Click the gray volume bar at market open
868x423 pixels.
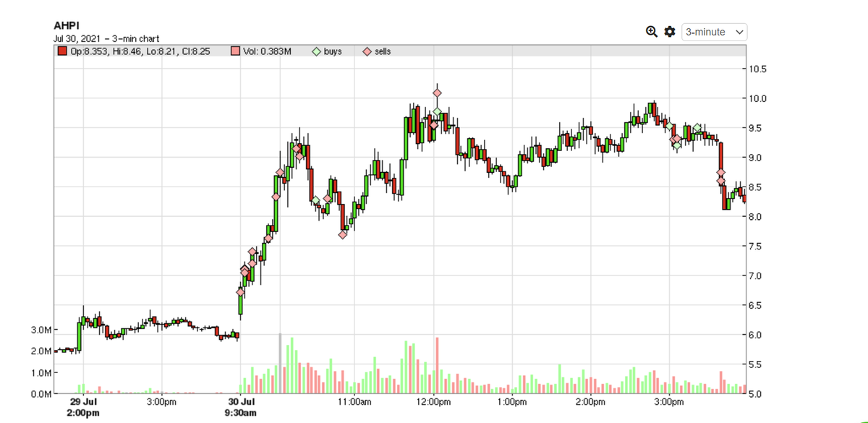pos(280,364)
